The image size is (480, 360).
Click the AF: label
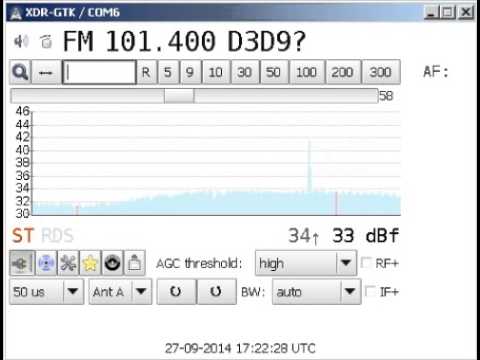pos(436,71)
